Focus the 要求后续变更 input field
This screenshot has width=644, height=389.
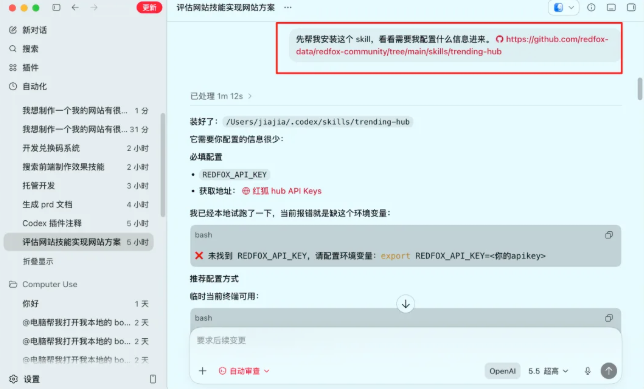click(x=405, y=341)
